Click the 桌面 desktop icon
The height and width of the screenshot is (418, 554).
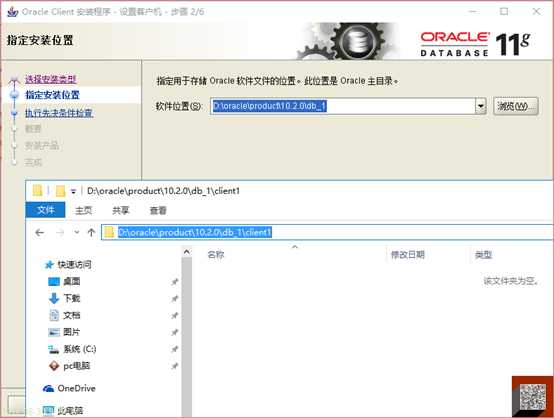54,282
